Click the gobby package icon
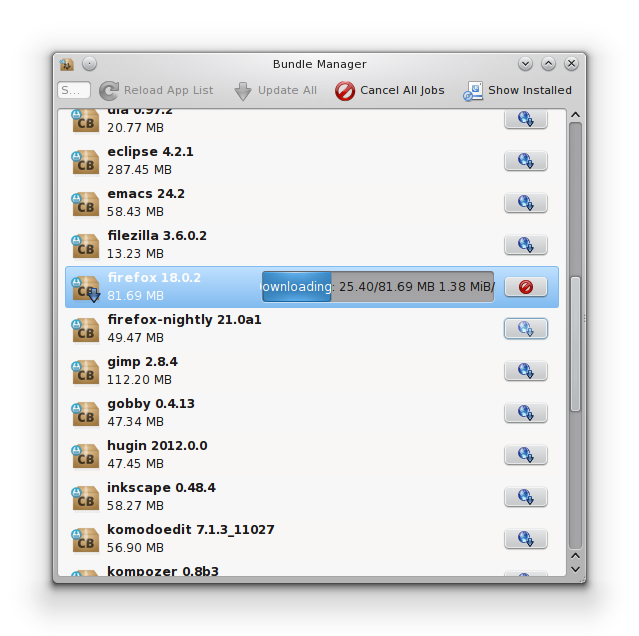 (x=85, y=414)
